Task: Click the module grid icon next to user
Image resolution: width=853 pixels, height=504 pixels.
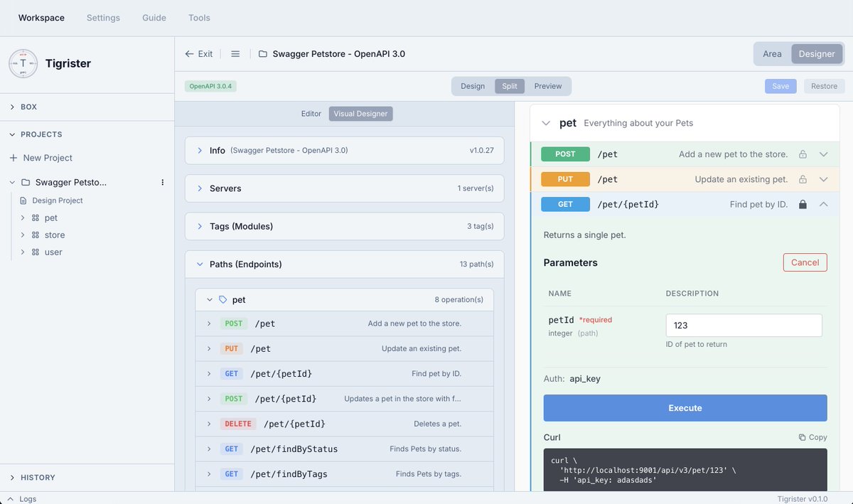Action: [36, 252]
